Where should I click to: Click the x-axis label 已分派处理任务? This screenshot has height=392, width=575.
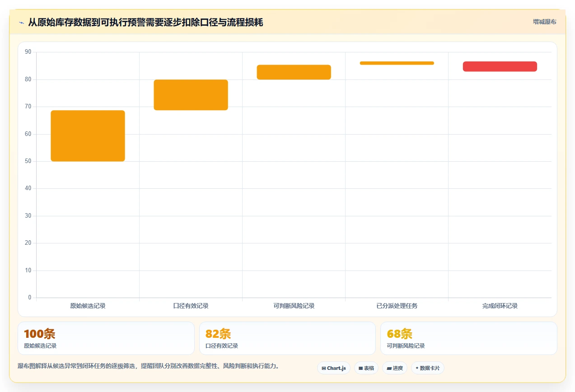coord(397,306)
